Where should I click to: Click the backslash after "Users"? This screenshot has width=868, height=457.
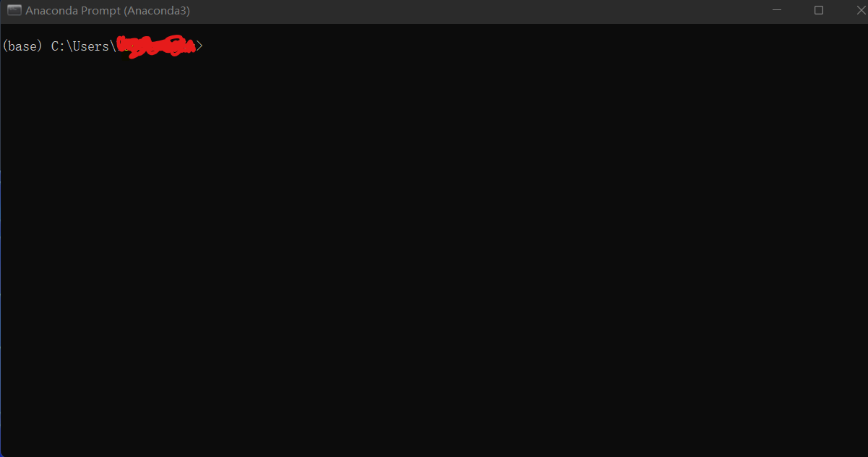[113, 46]
